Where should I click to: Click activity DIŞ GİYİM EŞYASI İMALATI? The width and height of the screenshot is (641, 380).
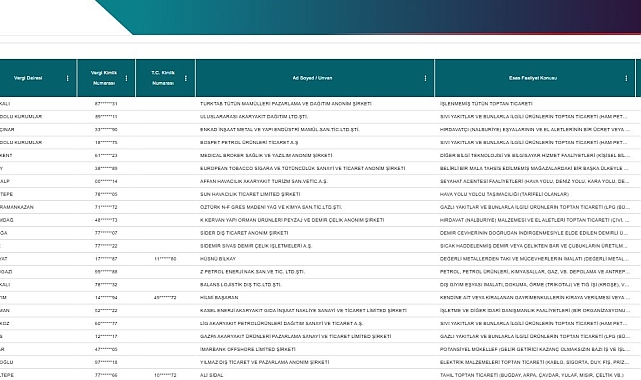[535, 285]
